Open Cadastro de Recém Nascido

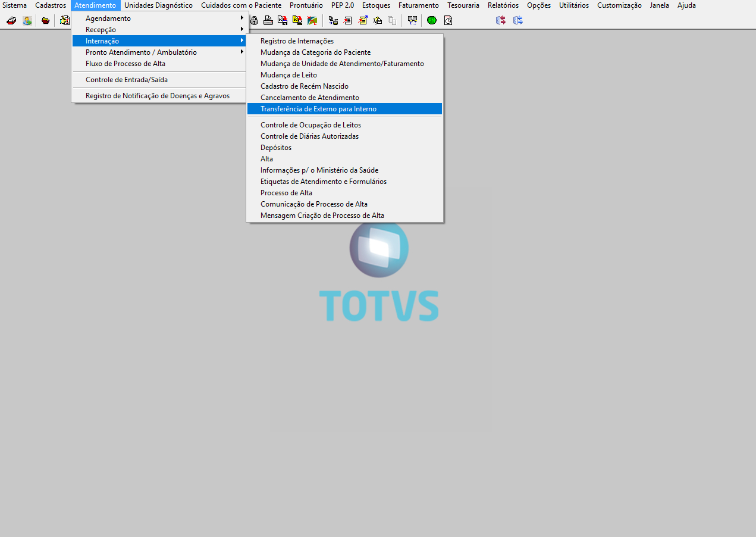pos(344,86)
